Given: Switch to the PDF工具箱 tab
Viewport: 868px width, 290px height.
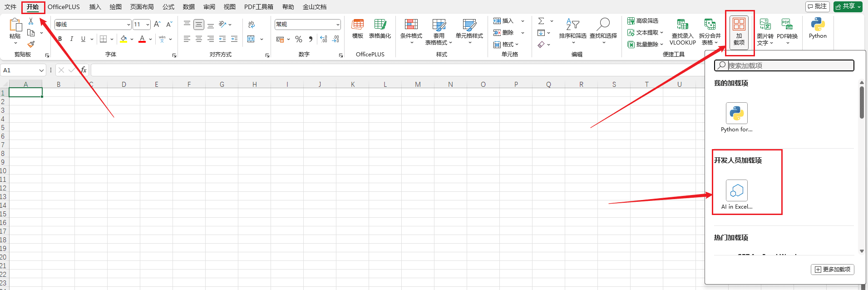Looking at the screenshot, I should coord(259,7).
